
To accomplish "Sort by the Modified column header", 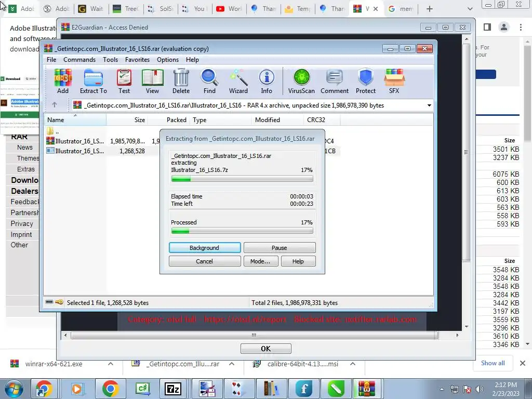I will pyautogui.click(x=277, y=120).
